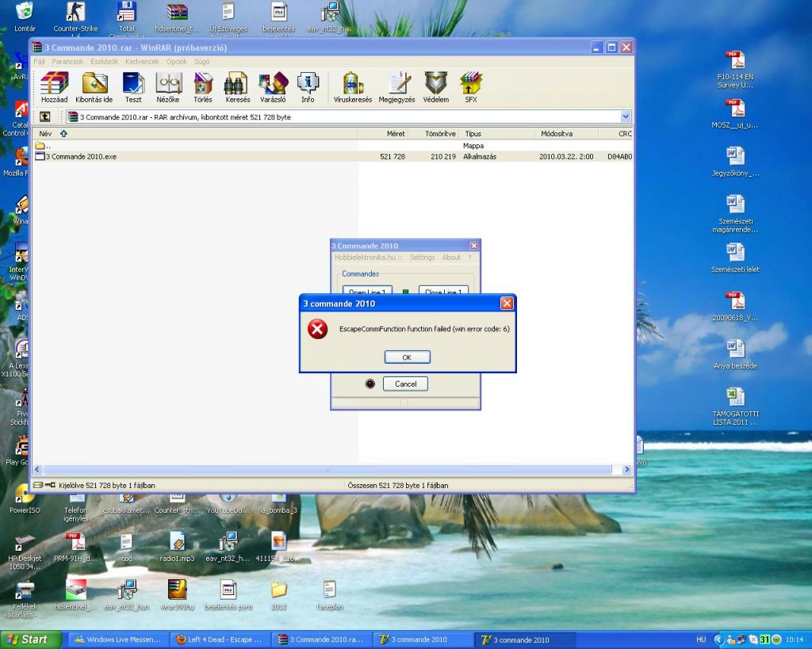Select the MOSZ_uj_u PDF desktop icon
This screenshot has width=812, height=649.
[x=735, y=114]
